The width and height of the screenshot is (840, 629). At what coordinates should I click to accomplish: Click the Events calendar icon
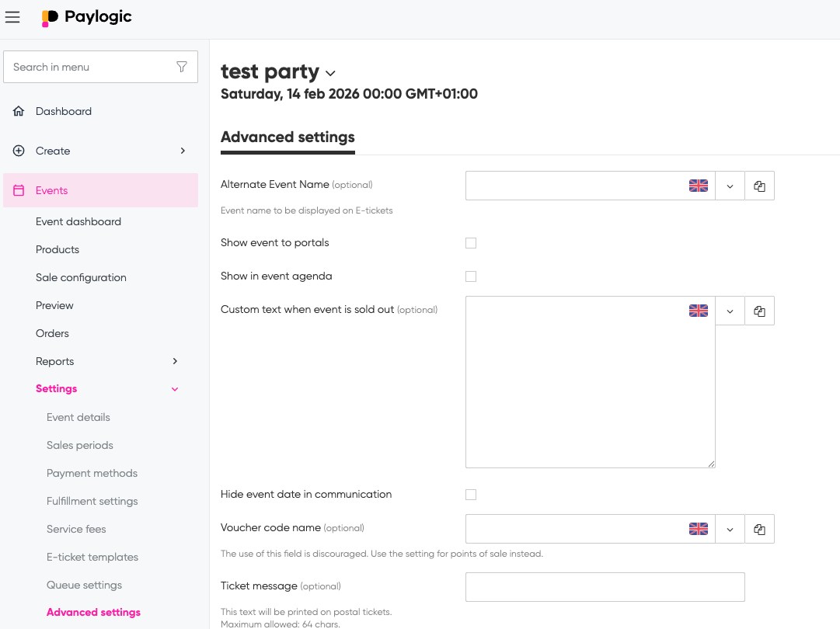[19, 190]
